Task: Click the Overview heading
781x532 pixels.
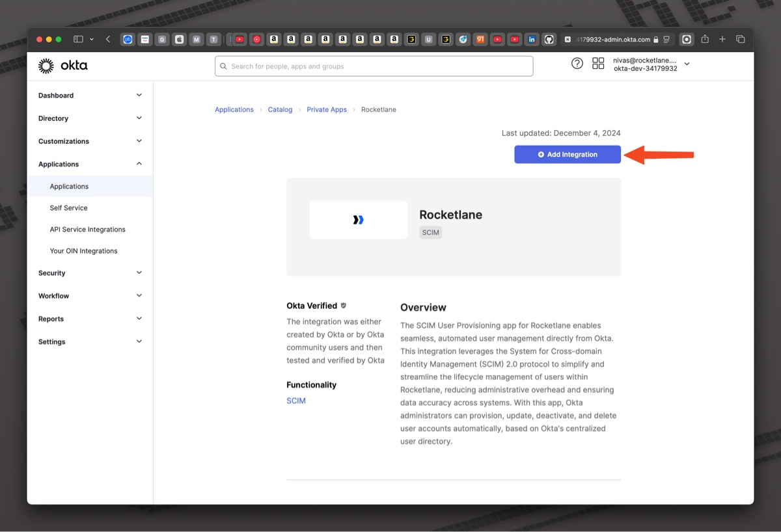Action: click(x=423, y=308)
